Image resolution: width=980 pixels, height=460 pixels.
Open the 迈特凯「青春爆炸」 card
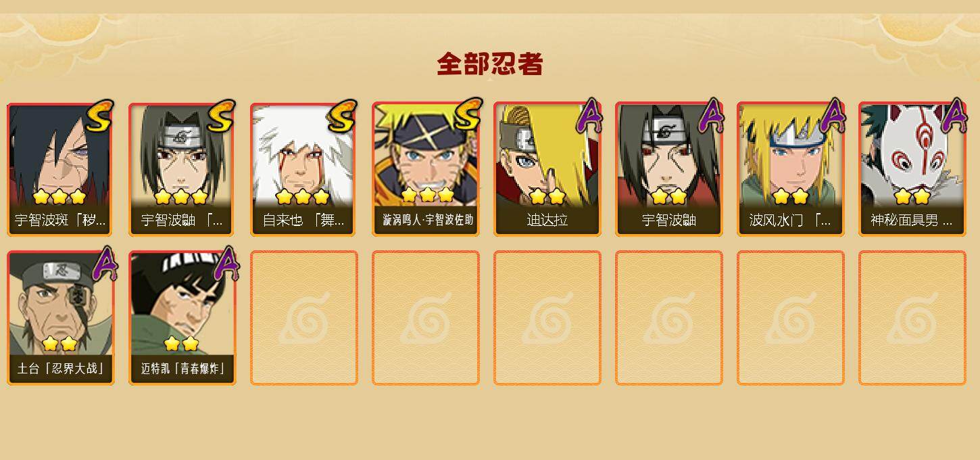pyautogui.click(x=182, y=318)
